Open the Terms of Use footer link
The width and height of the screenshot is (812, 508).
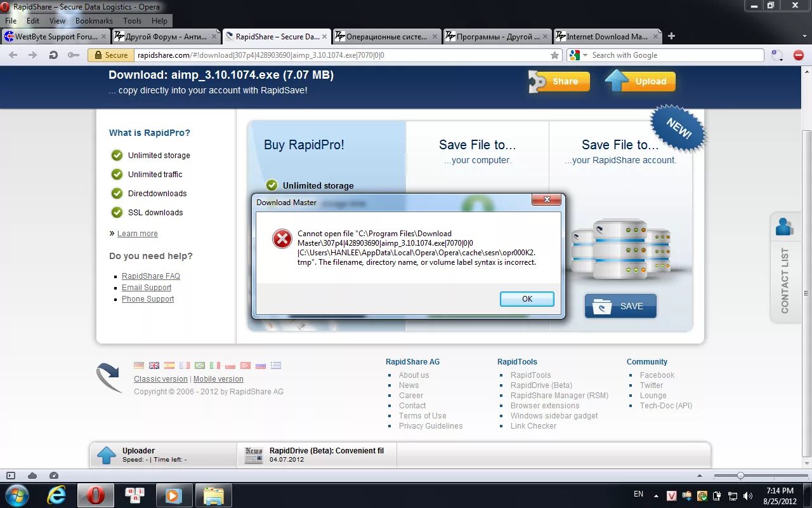click(422, 416)
